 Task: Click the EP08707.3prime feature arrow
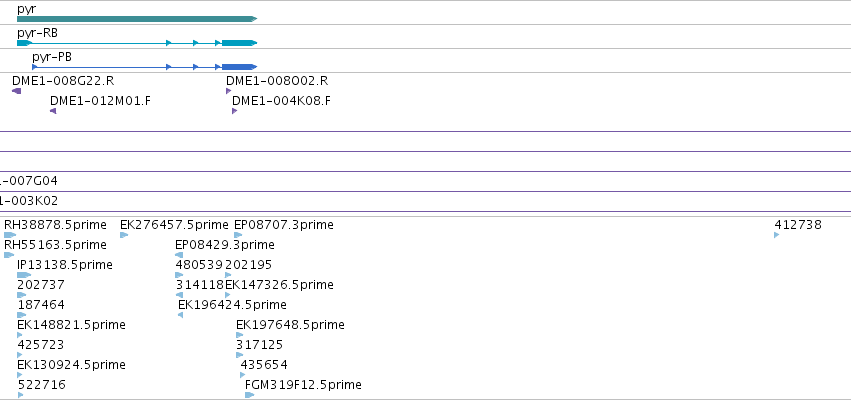point(238,235)
